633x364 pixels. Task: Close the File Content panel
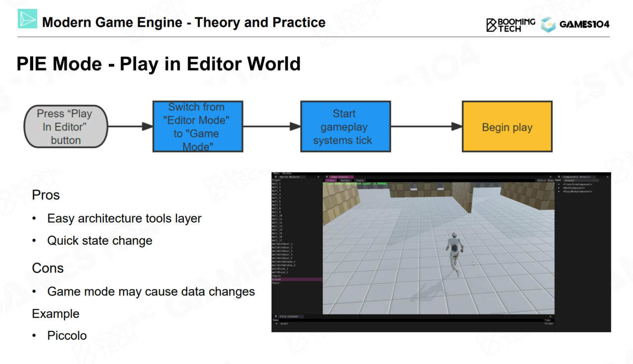(550, 317)
